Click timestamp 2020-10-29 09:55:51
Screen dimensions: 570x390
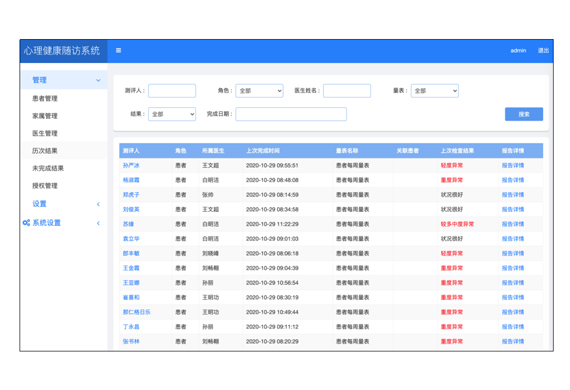click(272, 165)
